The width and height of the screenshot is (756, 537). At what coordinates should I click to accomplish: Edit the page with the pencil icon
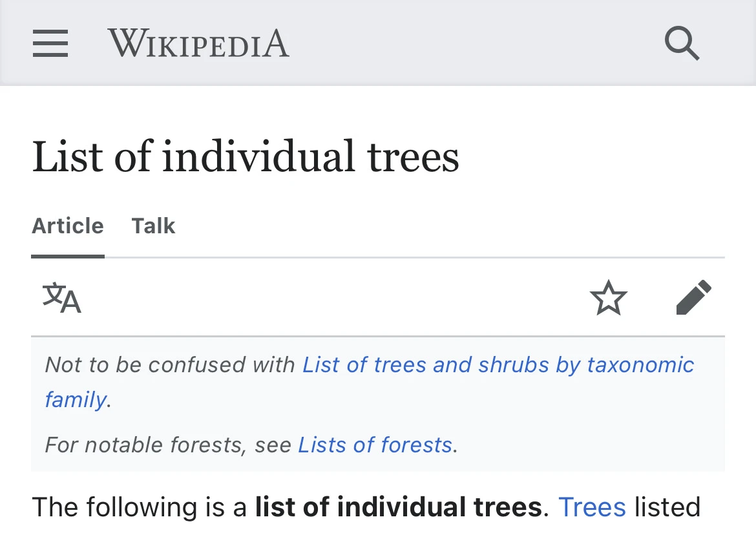click(693, 298)
